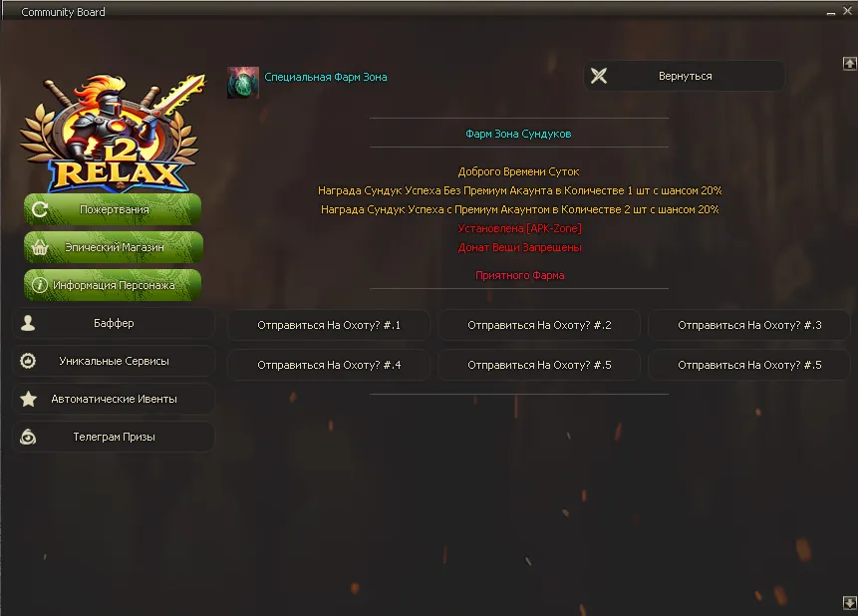Click the scroll down arrow at bottom right
The width and height of the screenshot is (858, 616).
point(849,603)
